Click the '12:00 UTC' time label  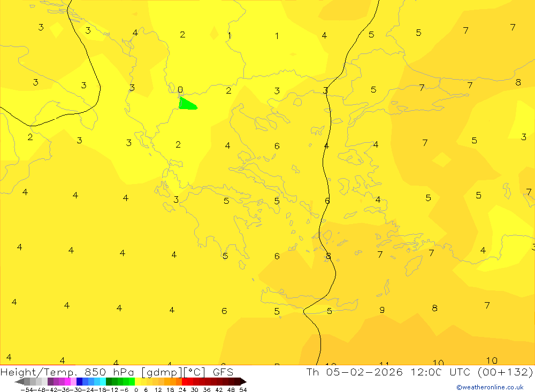[x=440, y=372]
